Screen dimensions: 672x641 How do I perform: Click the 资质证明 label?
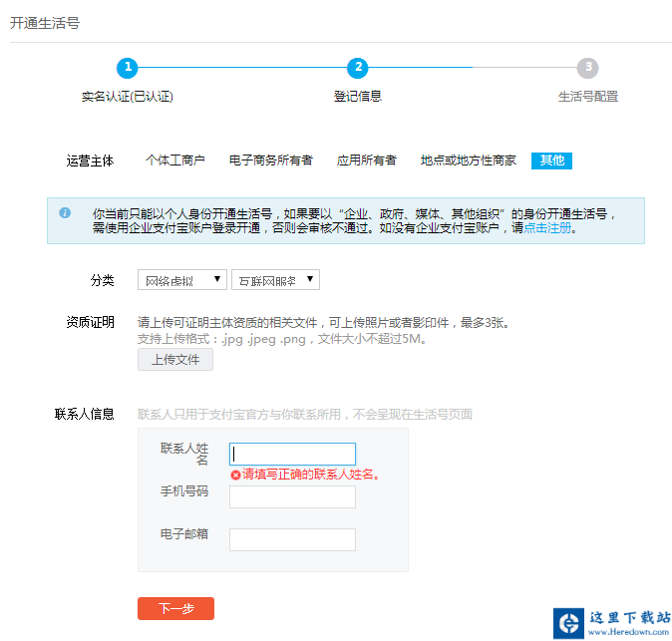click(x=90, y=322)
